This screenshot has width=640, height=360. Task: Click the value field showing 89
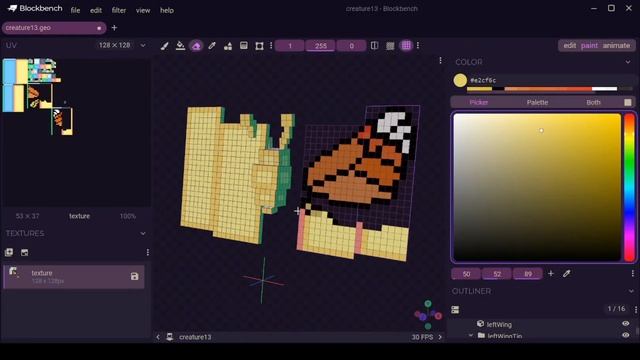[x=528, y=274]
